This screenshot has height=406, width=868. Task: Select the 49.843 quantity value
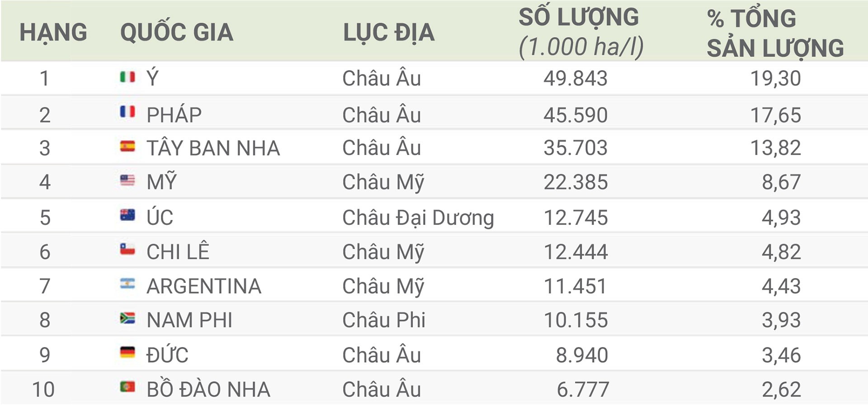576,79
